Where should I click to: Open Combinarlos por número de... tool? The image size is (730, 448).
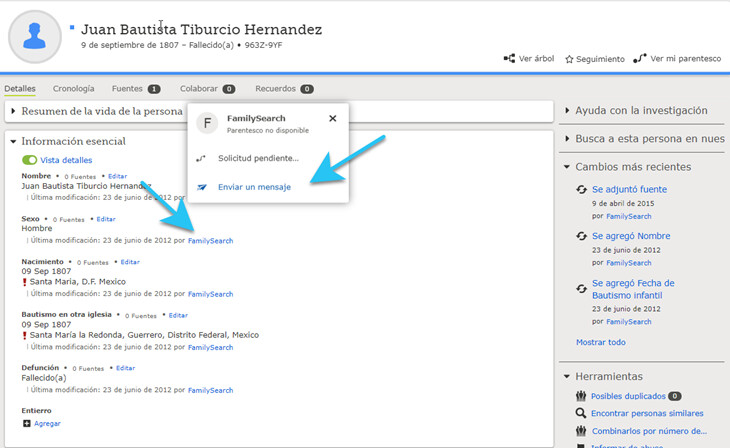click(649, 431)
